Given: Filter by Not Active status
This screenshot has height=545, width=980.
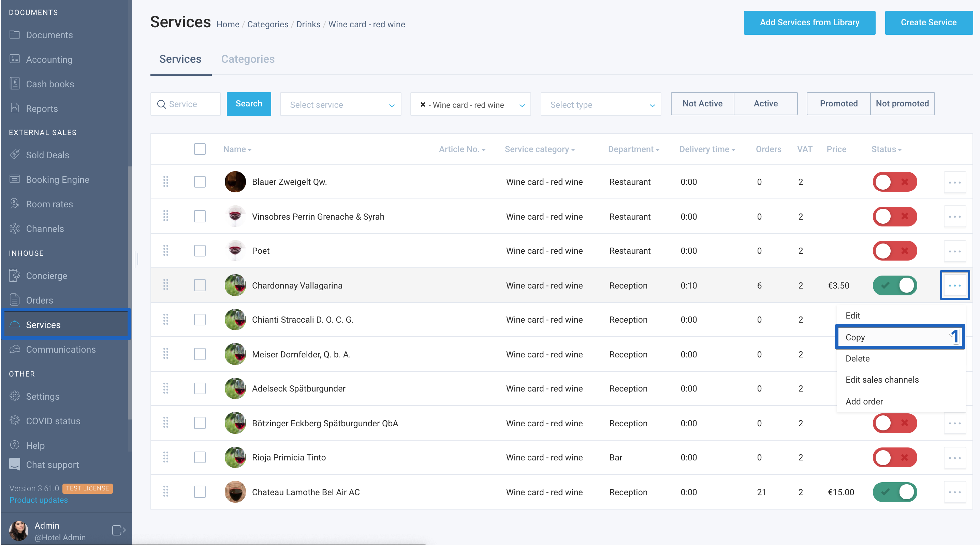Looking at the screenshot, I should [x=702, y=103].
